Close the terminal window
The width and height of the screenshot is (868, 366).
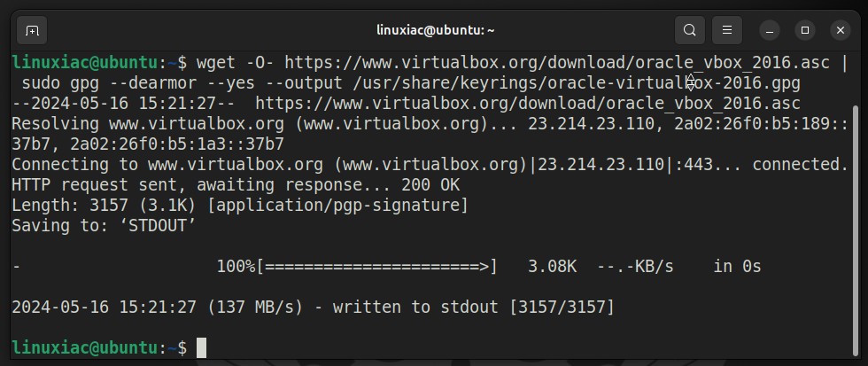tap(841, 30)
